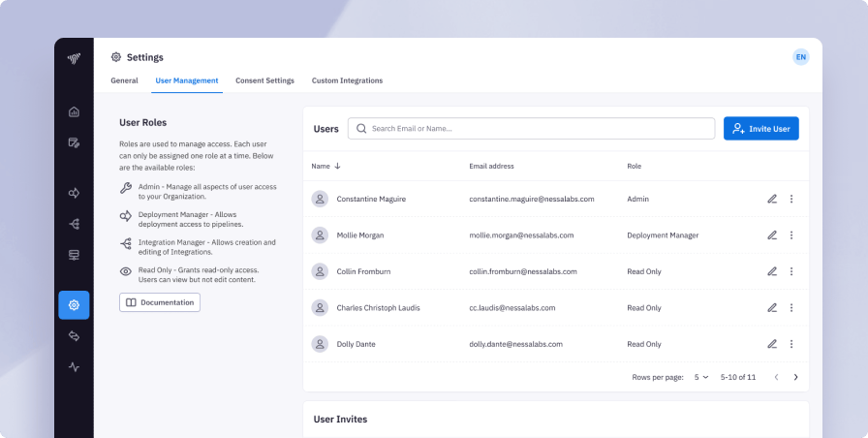Click the User Invites heading
Image resolution: width=868 pixels, height=438 pixels.
point(340,420)
